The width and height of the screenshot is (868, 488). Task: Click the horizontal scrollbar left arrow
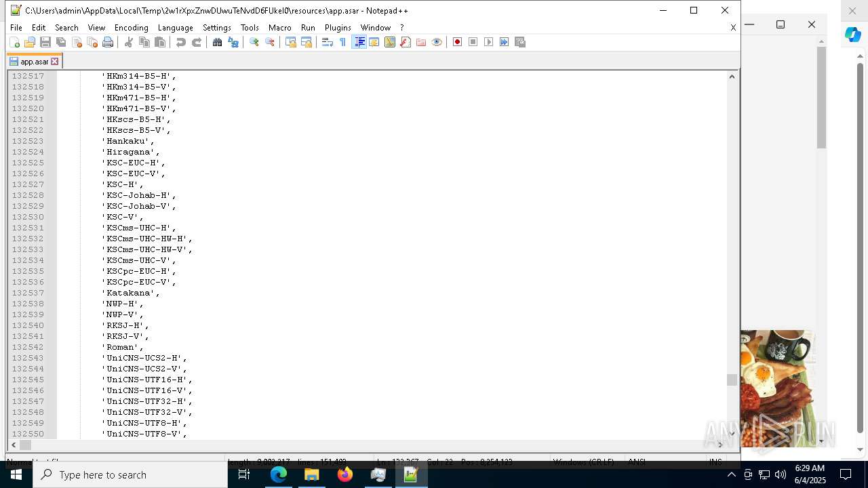click(x=14, y=445)
